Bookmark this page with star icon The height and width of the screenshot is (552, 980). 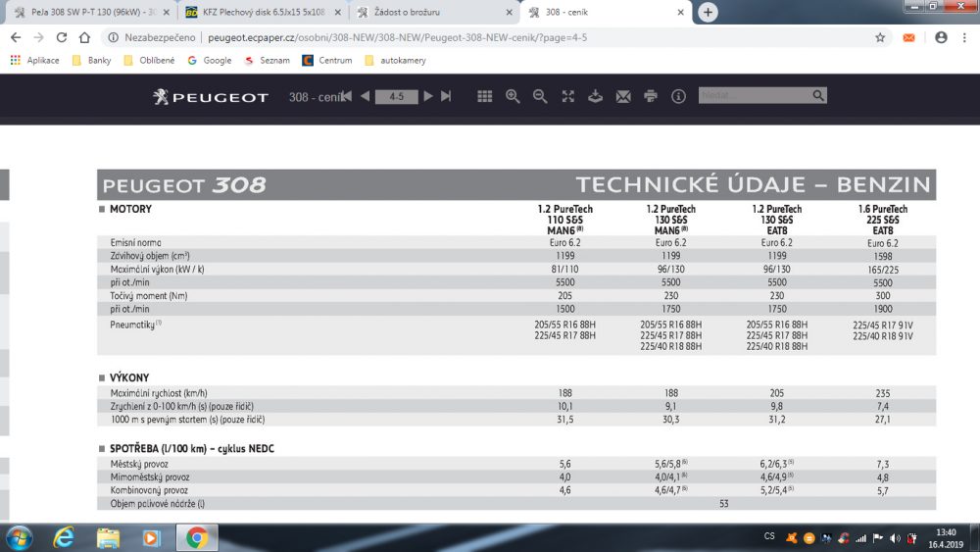click(880, 37)
